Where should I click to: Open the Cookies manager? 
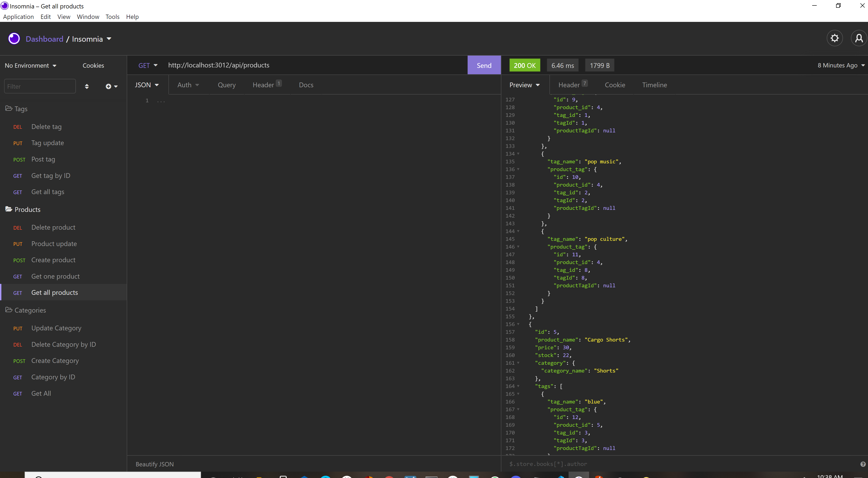[93, 65]
